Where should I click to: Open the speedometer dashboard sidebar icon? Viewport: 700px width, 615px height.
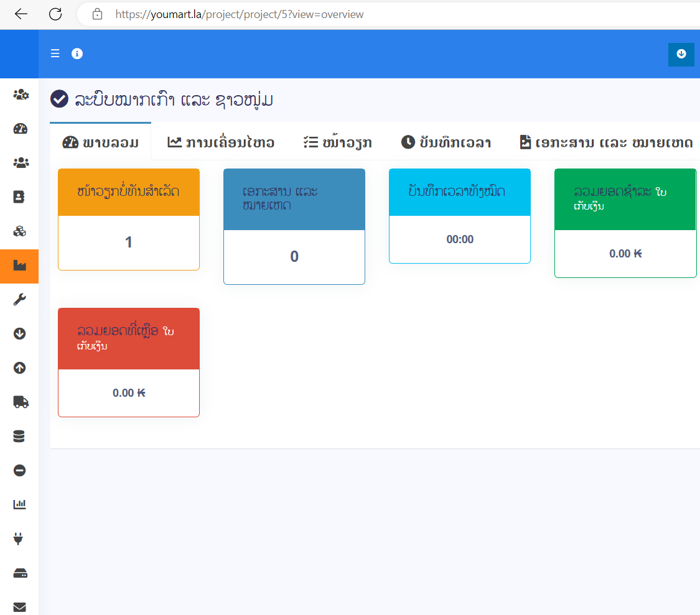[20, 129]
